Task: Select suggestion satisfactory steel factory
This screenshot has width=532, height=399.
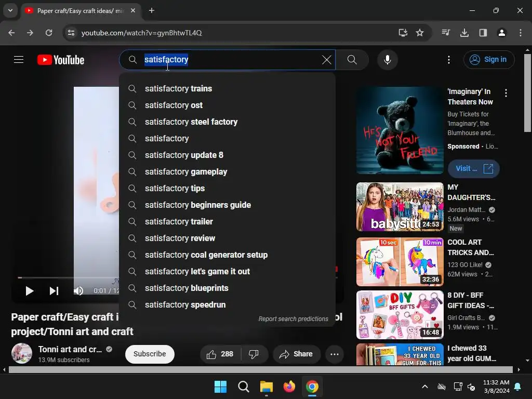Action: coord(227,122)
